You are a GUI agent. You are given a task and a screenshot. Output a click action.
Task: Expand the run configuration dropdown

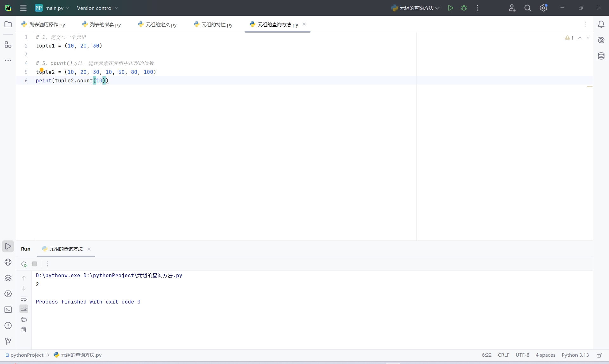pyautogui.click(x=416, y=8)
